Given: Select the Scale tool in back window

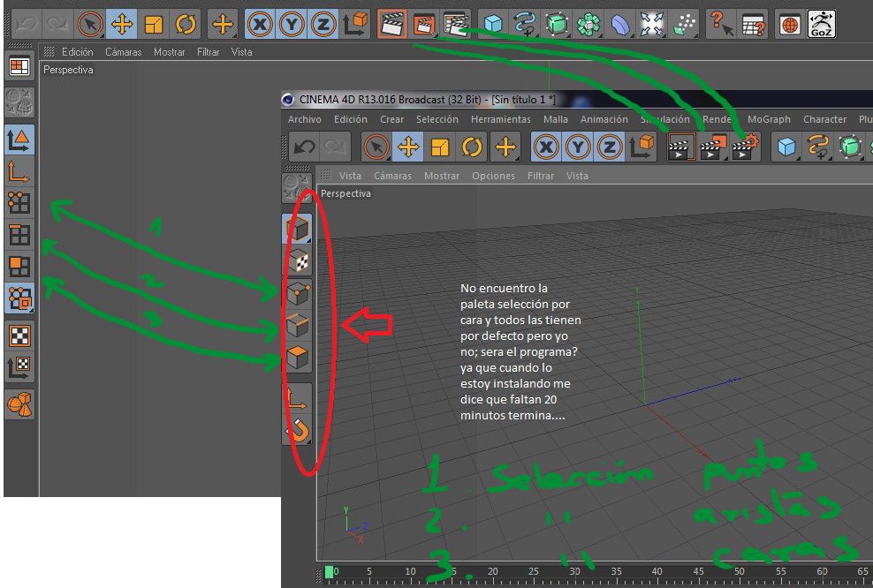Looking at the screenshot, I should click(x=153, y=25).
